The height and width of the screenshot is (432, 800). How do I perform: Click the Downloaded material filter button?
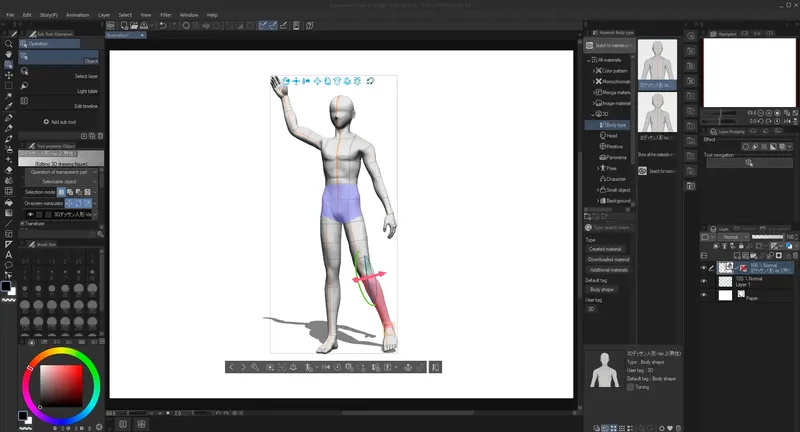click(x=609, y=260)
